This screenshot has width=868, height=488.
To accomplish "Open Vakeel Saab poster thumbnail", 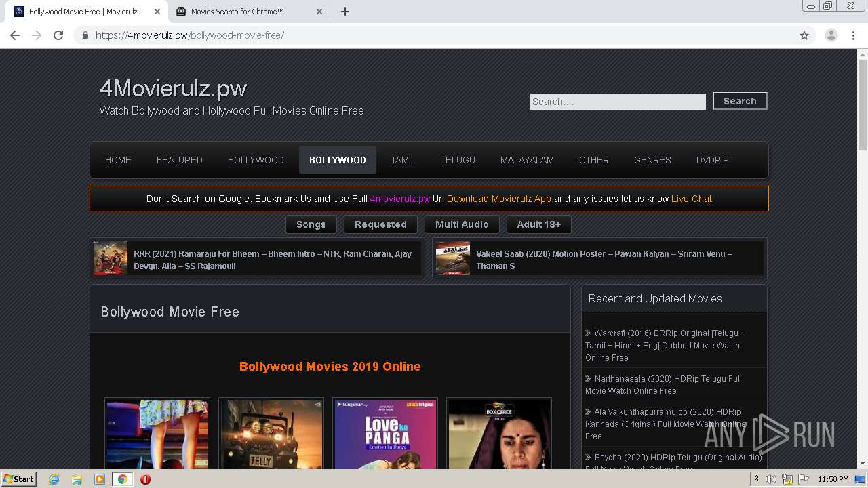I will [453, 258].
